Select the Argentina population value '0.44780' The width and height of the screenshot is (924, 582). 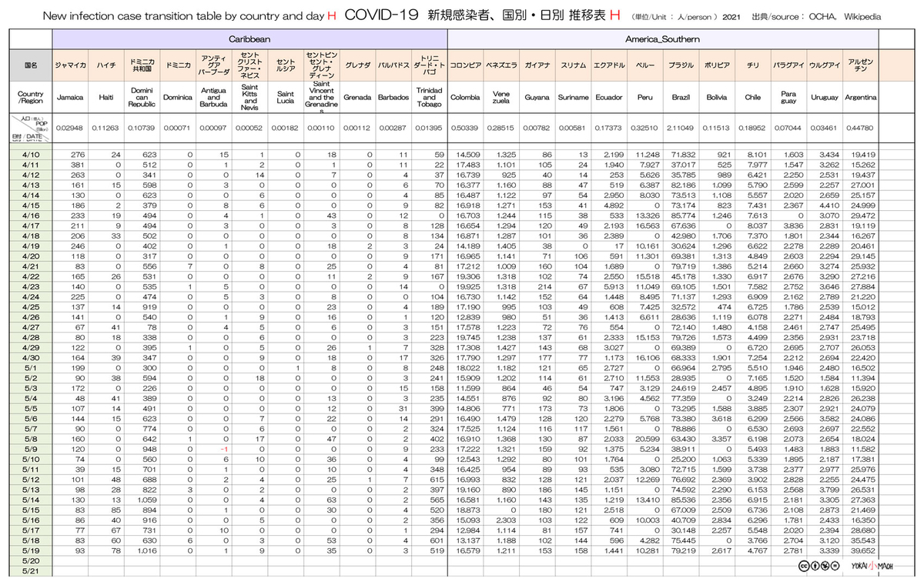(860, 127)
